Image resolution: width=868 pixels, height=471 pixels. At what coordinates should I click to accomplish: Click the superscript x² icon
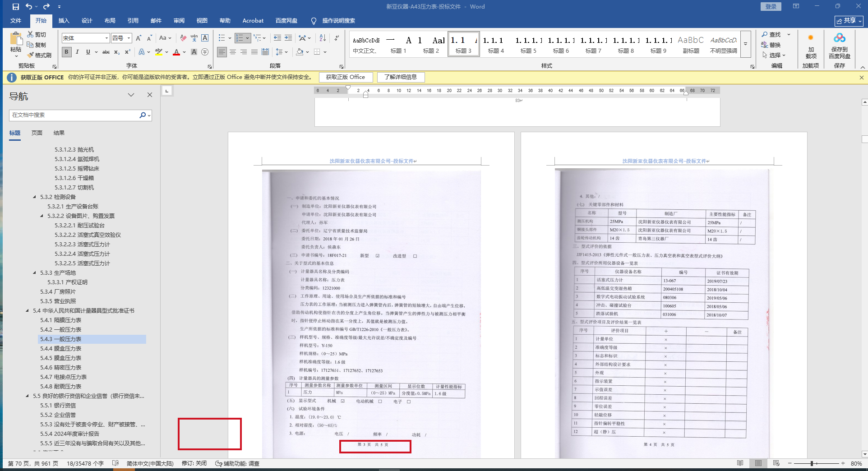pyautogui.click(x=128, y=52)
